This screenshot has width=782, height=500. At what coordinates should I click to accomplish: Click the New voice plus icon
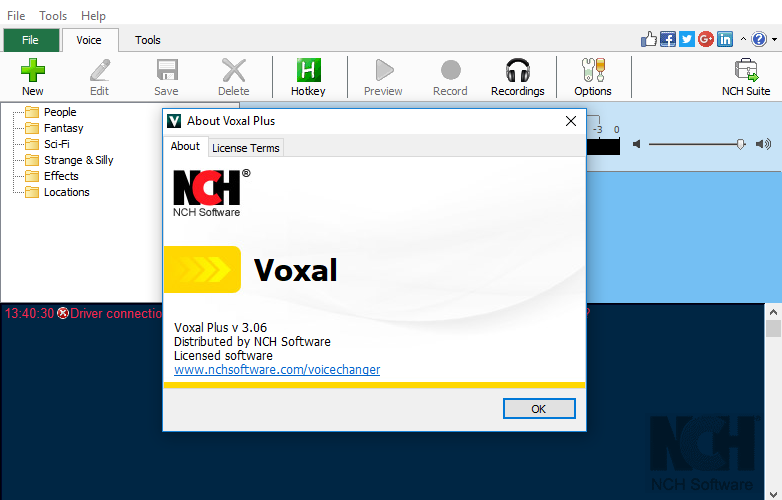tap(33, 70)
